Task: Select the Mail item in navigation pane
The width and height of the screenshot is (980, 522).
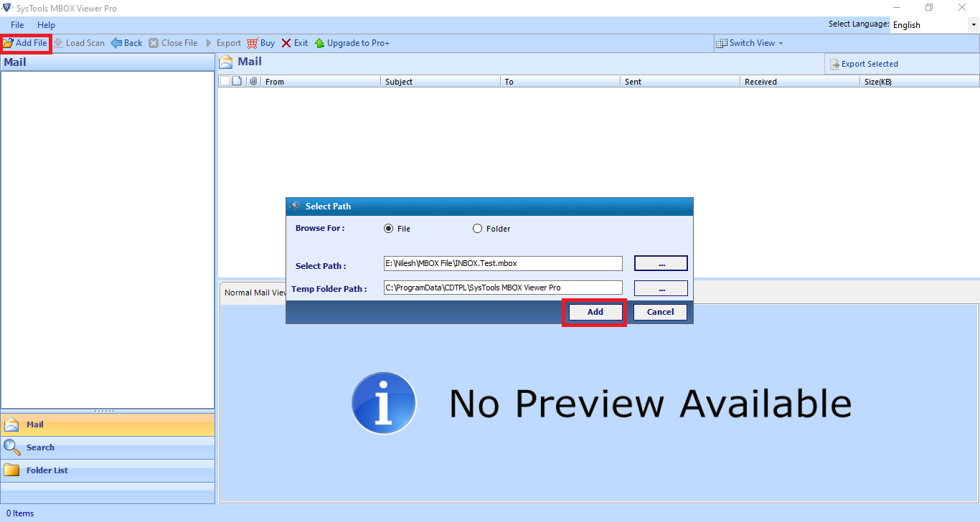Action: pos(108,424)
